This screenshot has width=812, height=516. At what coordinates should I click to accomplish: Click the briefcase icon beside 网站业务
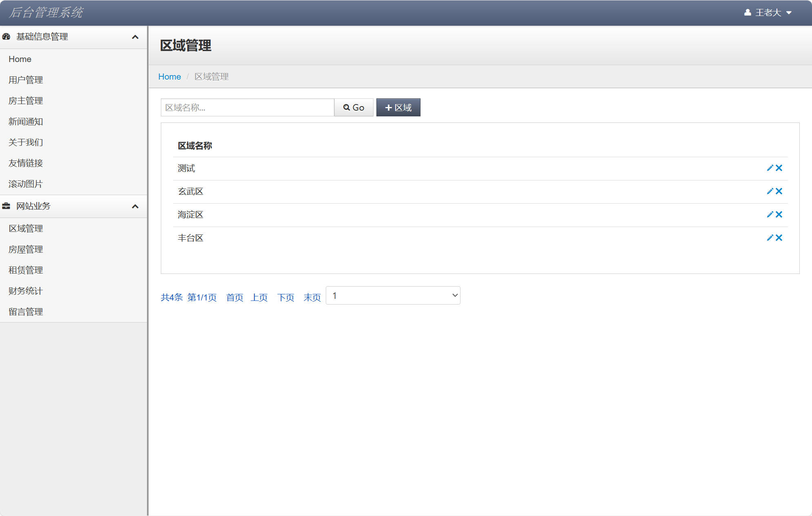(x=6, y=206)
